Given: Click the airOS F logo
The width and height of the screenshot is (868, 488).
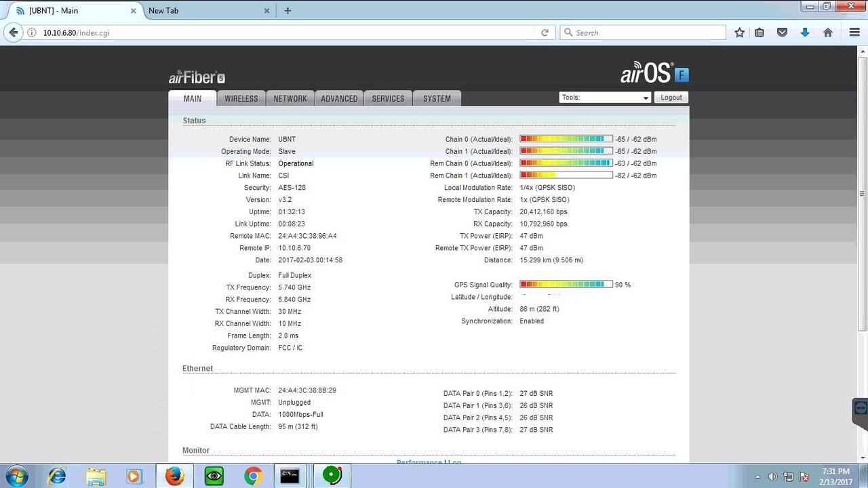Looking at the screenshot, I should 654,73.
